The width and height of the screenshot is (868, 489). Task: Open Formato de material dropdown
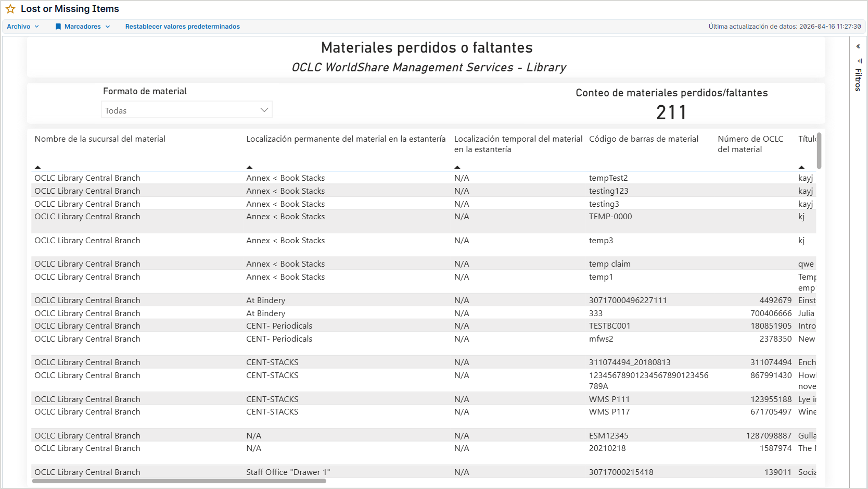pos(186,110)
